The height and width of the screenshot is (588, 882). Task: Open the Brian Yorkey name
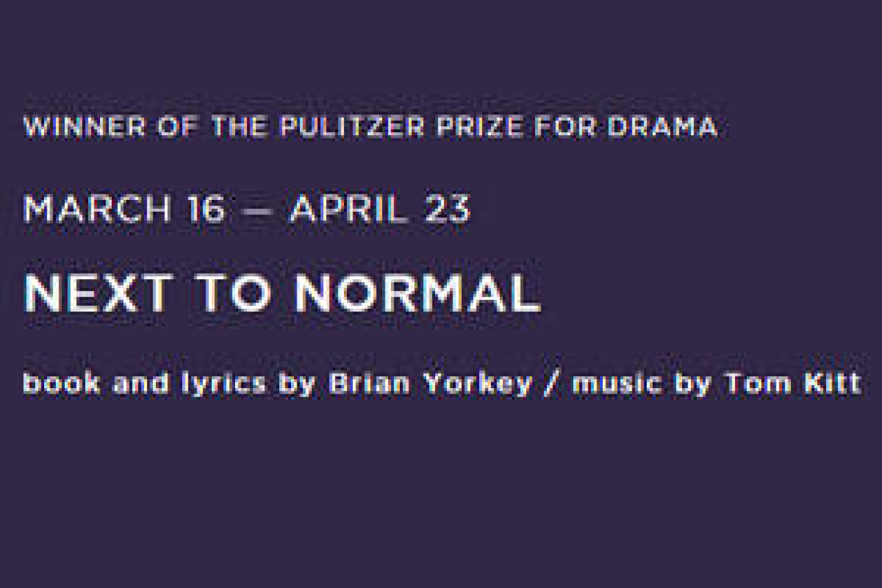point(430,384)
